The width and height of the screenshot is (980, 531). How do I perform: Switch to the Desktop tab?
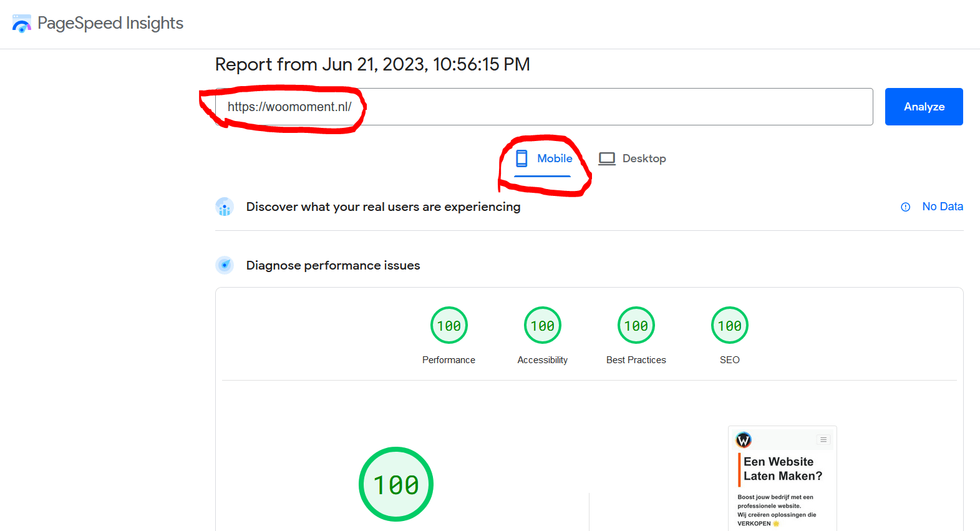(x=632, y=158)
